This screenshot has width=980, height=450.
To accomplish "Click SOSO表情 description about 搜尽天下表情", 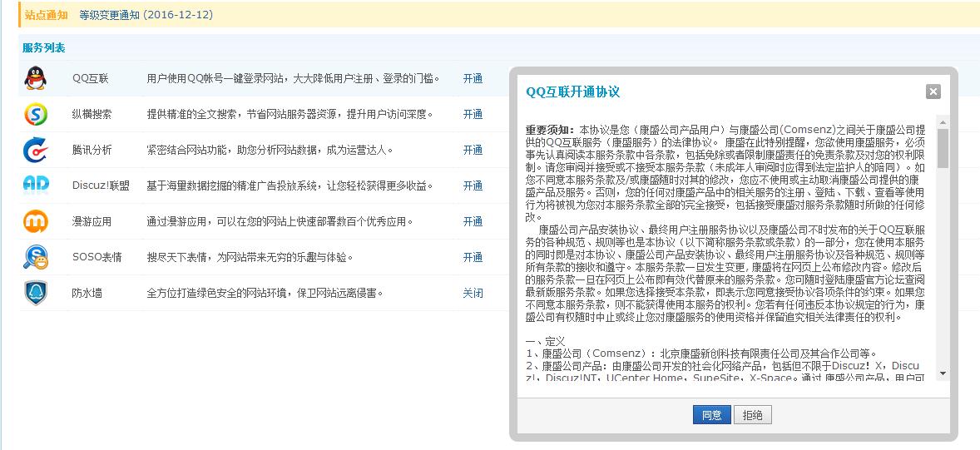I will click(x=250, y=257).
